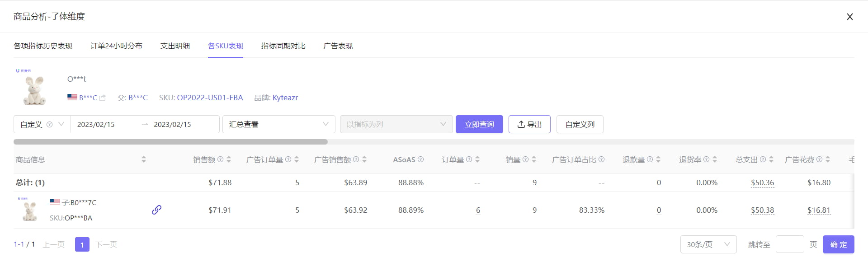Expand the 自定义 date range dropdown
This screenshot has width=868, height=262.
(x=42, y=124)
